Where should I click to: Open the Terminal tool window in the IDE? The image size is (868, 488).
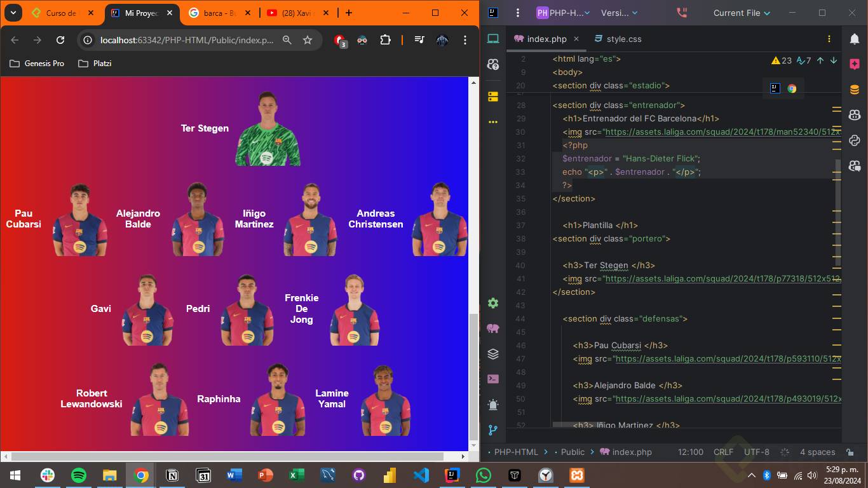[493, 379]
